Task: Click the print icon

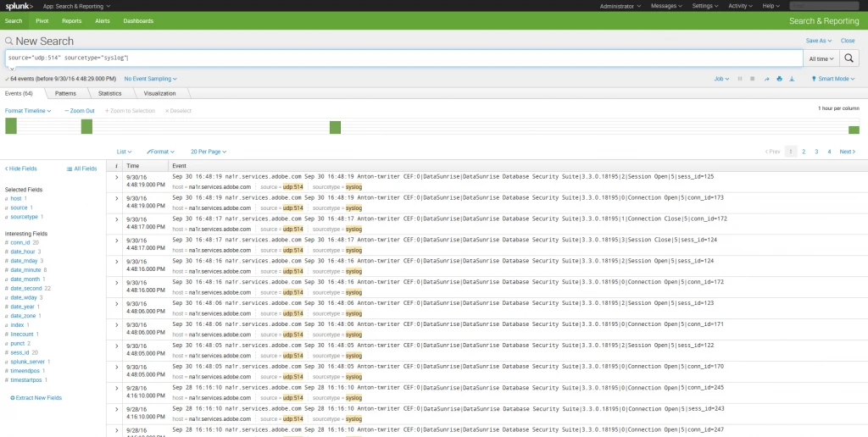Action: tap(779, 79)
